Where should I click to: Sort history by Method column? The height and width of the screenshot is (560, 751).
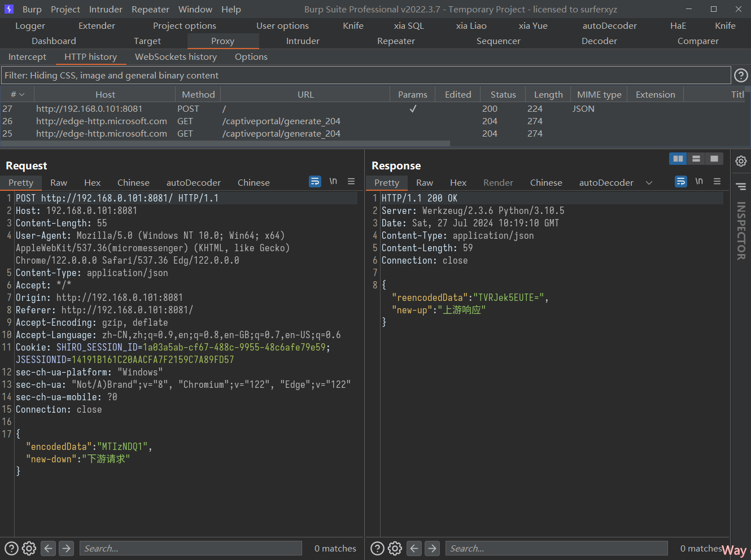198,94
